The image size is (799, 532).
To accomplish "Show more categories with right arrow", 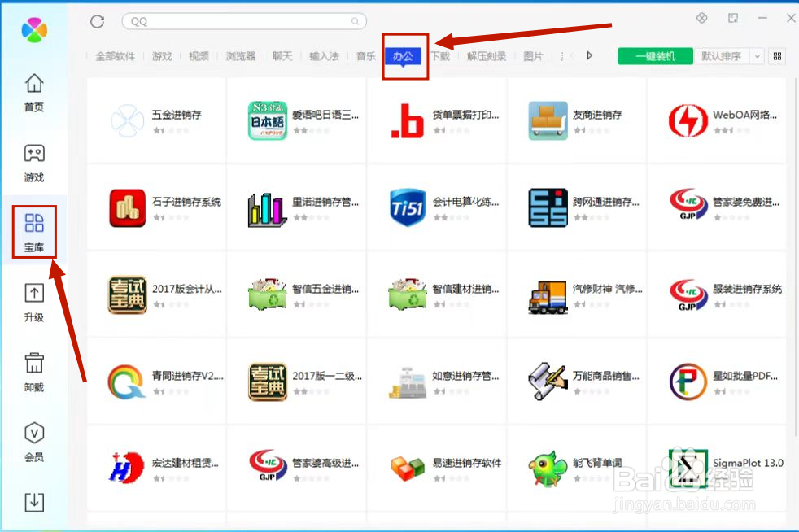I will tap(590, 55).
